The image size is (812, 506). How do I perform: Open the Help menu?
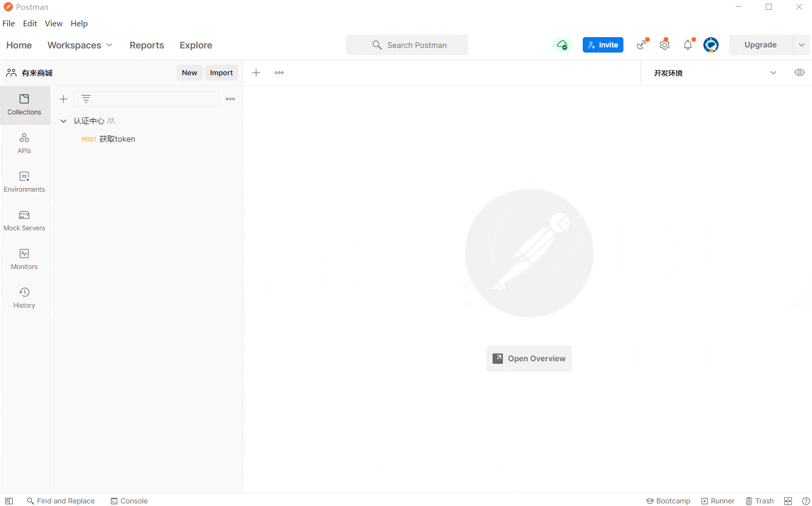pyautogui.click(x=79, y=24)
